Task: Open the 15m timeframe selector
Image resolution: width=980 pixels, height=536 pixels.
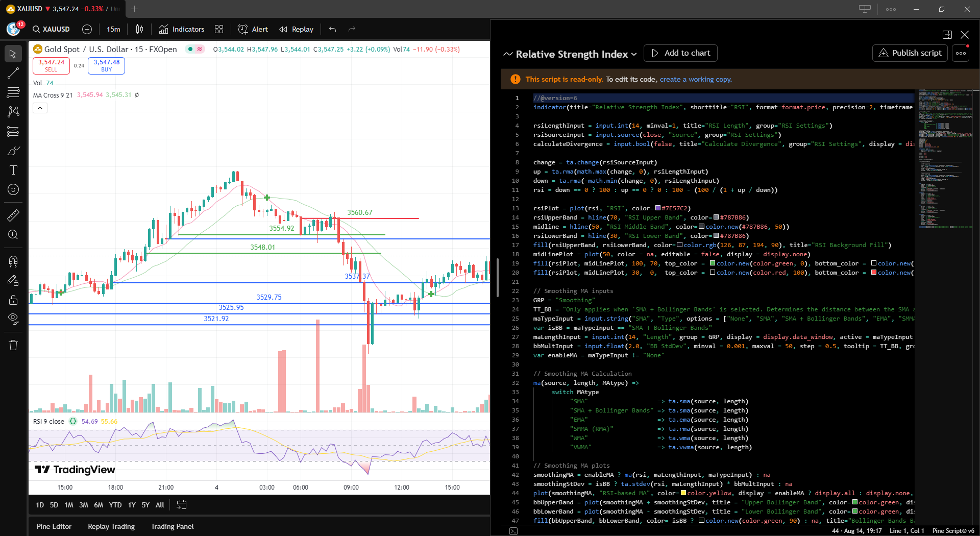Action: coord(113,29)
